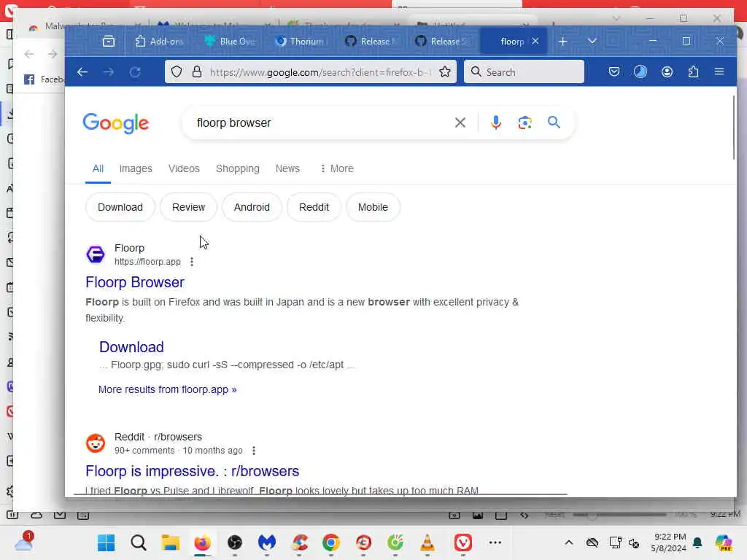747x560 pixels.
Task: Switch to the Blue Ove tab
Action: pos(230,42)
